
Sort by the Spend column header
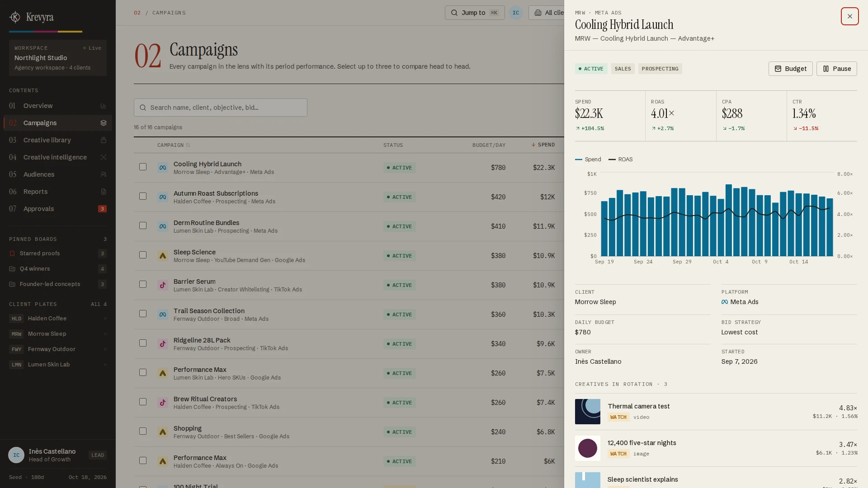543,145
